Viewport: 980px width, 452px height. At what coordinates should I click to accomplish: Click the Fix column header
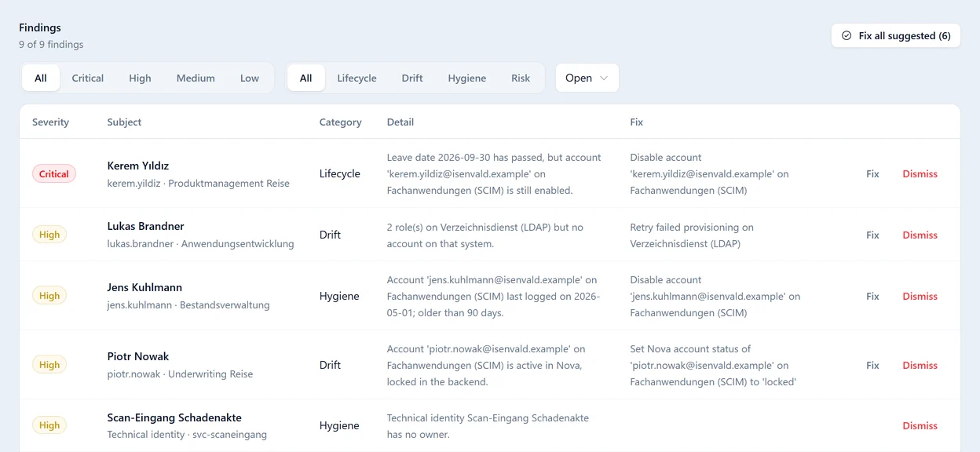click(637, 122)
